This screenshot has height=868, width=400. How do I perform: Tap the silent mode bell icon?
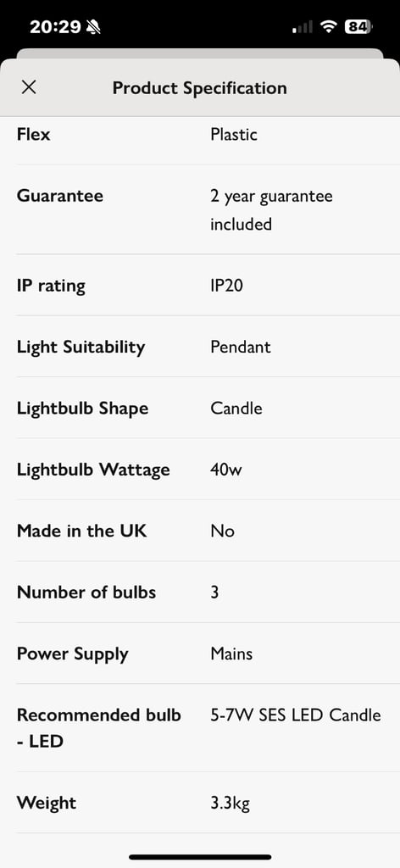click(x=94, y=26)
